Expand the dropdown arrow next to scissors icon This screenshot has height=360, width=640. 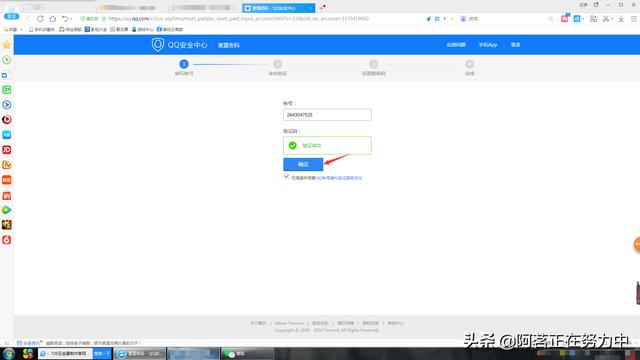pos(612,19)
